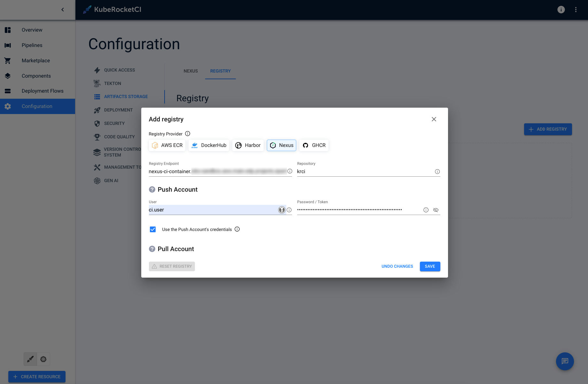
Task: Uncheck Use the Push Account's credentials
Action: coord(153,229)
